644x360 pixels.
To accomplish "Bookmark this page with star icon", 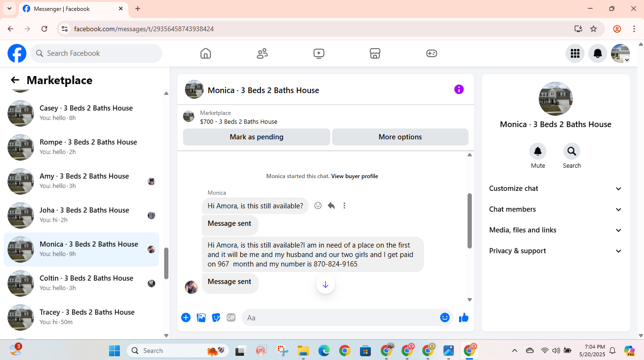I will point(594,29).
